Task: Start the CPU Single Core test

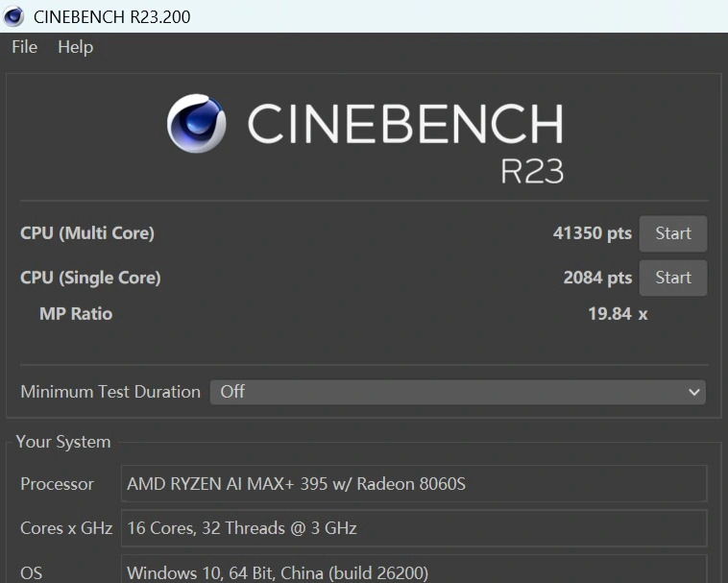Action: click(672, 278)
